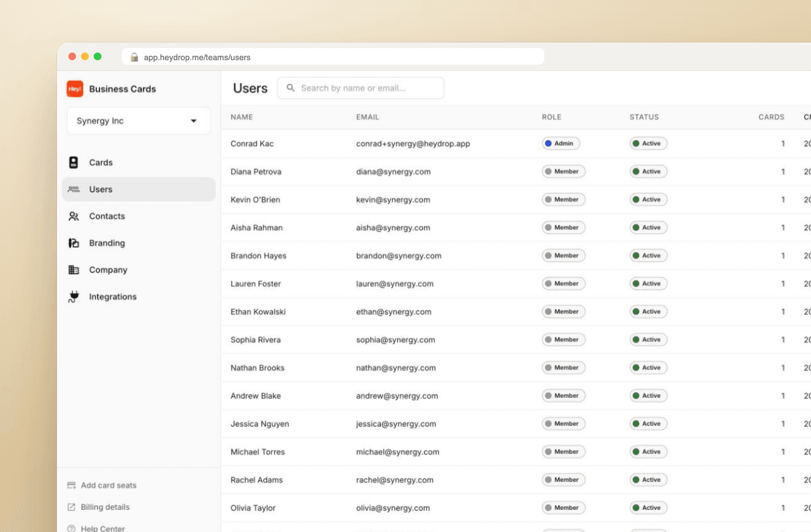Screen dimensions: 811x532
Task: Open the Integrations page
Action: coord(139,296)
